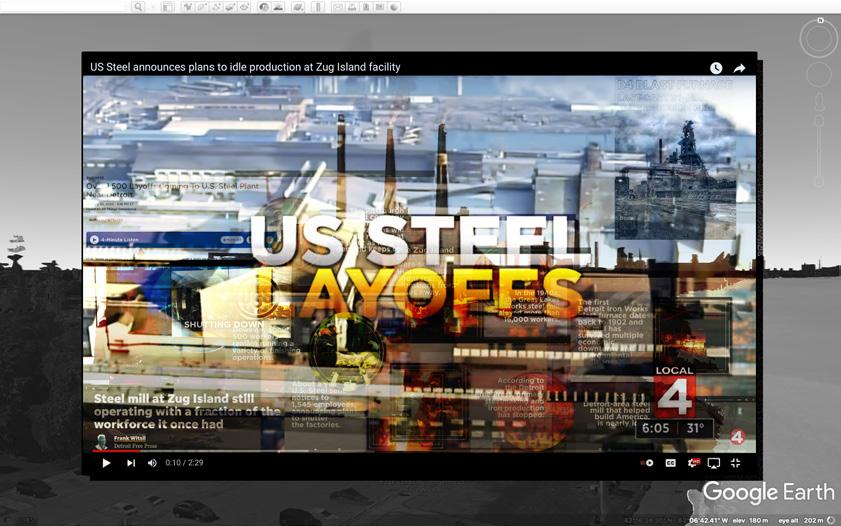841x526 pixels.
Task: Click the video title text link
Action: (x=245, y=67)
